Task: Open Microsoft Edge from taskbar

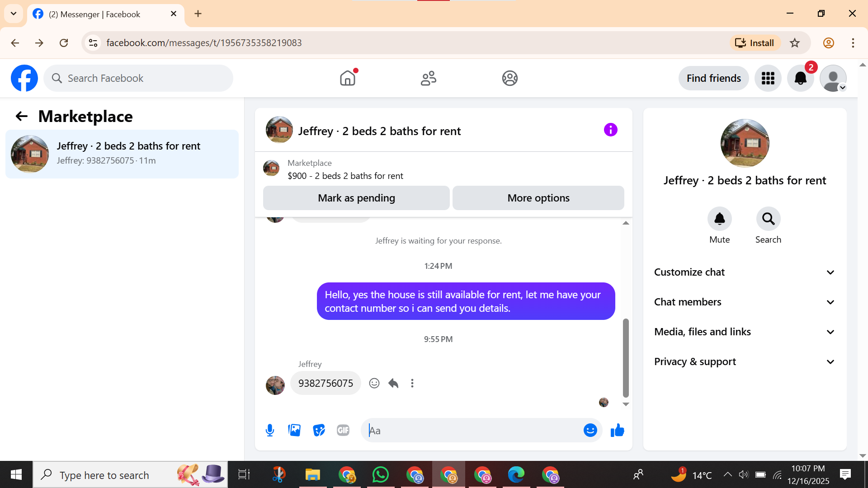Action: 516,474
